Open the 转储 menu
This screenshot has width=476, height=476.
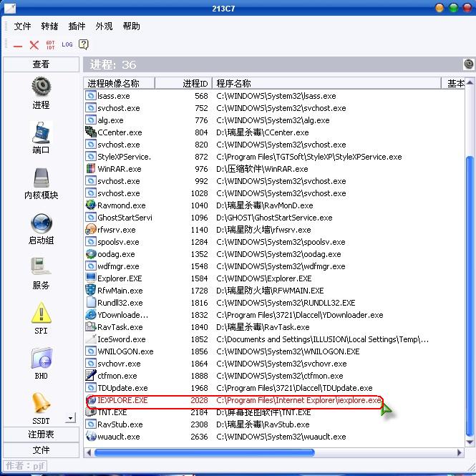click(49, 26)
